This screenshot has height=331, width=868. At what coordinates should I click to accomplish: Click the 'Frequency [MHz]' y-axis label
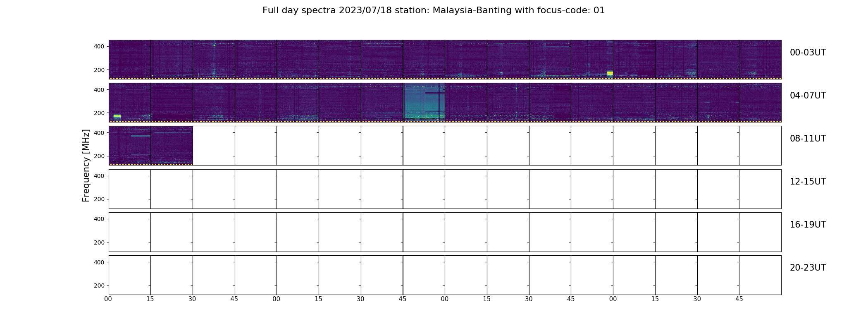pyautogui.click(x=86, y=165)
